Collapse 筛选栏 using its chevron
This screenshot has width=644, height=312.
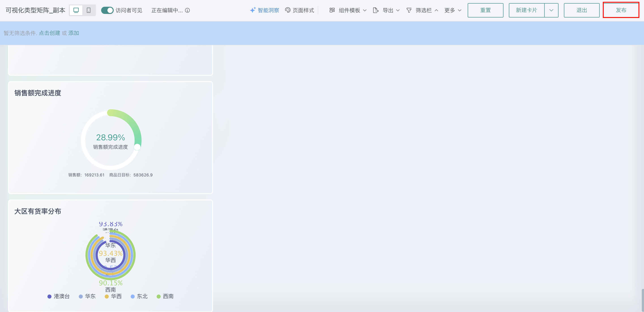click(436, 10)
